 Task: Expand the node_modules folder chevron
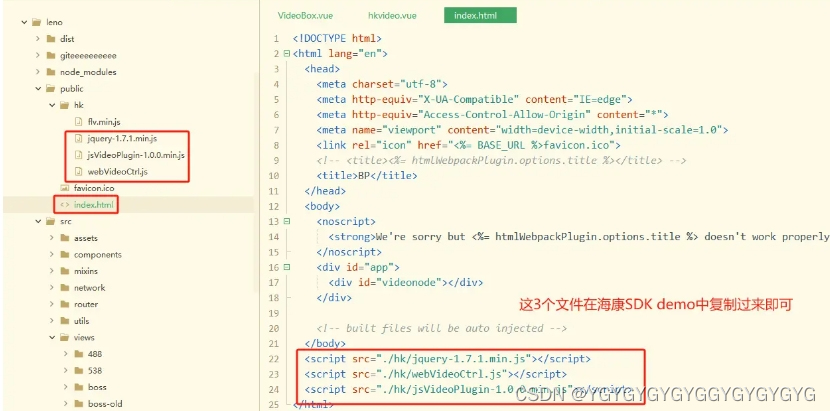pos(38,72)
